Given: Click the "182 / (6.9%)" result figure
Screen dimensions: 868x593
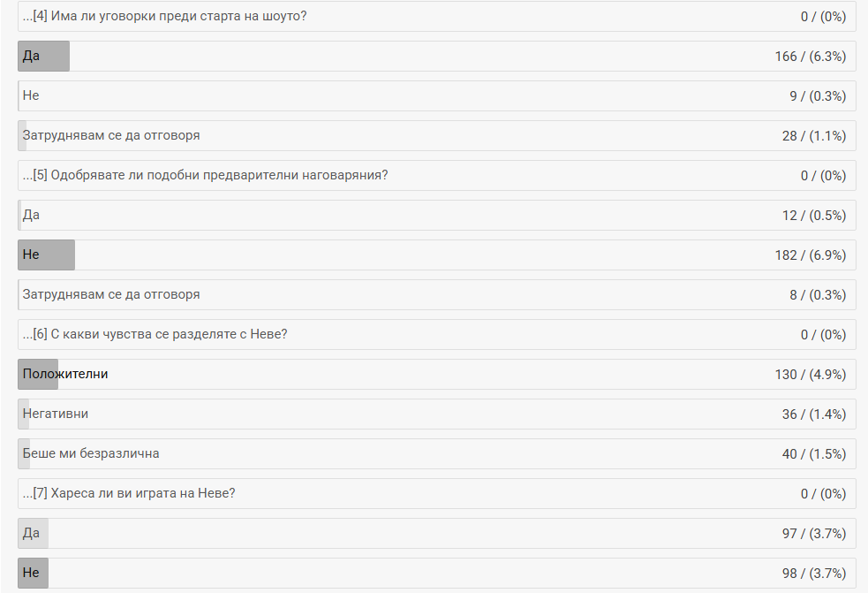Looking at the screenshot, I should click(x=811, y=255).
